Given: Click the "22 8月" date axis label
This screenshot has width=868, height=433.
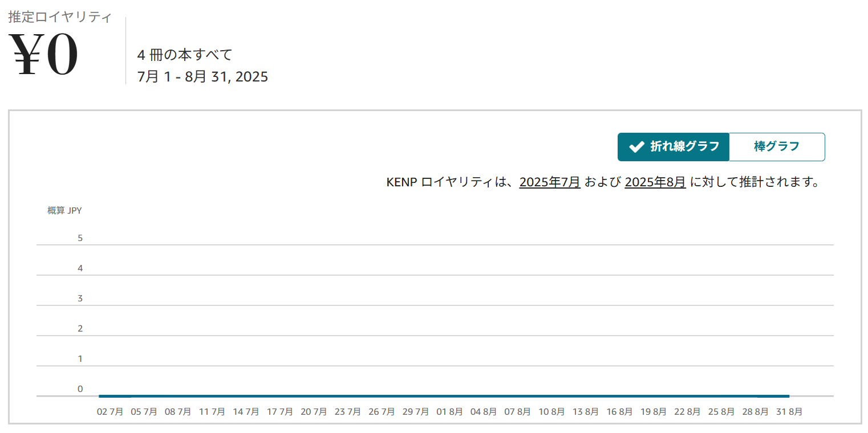Looking at the screenshot, I should pyautogui.click(x=687, y=412).
